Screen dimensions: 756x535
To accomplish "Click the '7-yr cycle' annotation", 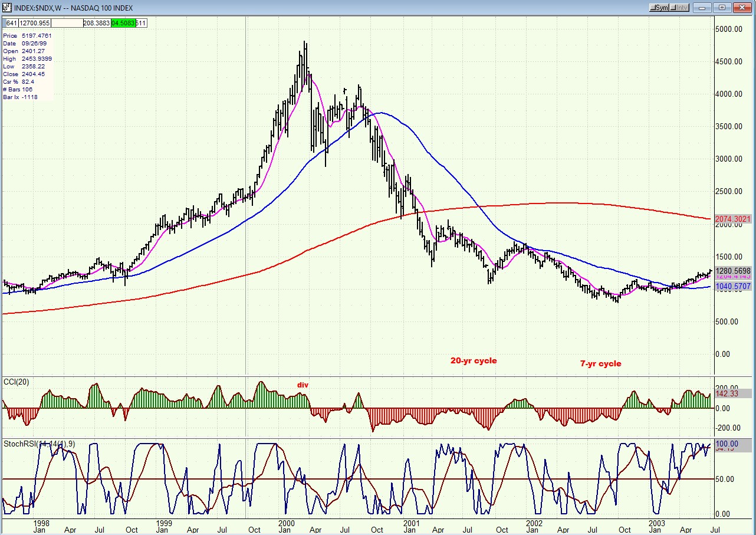I will [600, 363].
